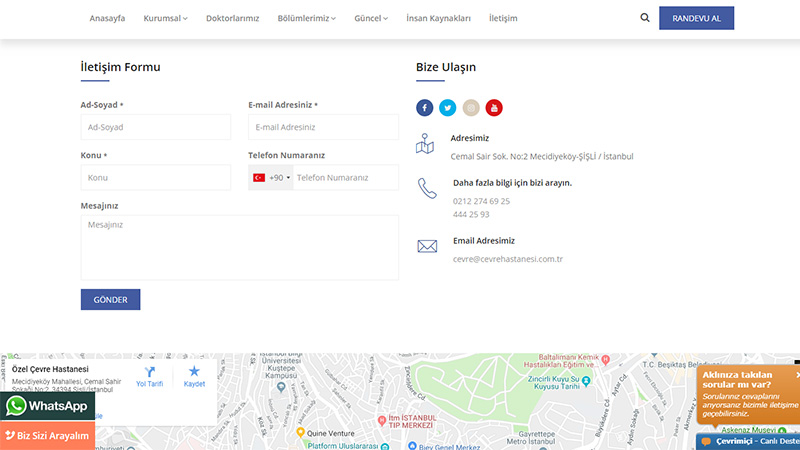The image size is (800, 450).
Task: Focus the Konu input field
Action: (156, 178)
